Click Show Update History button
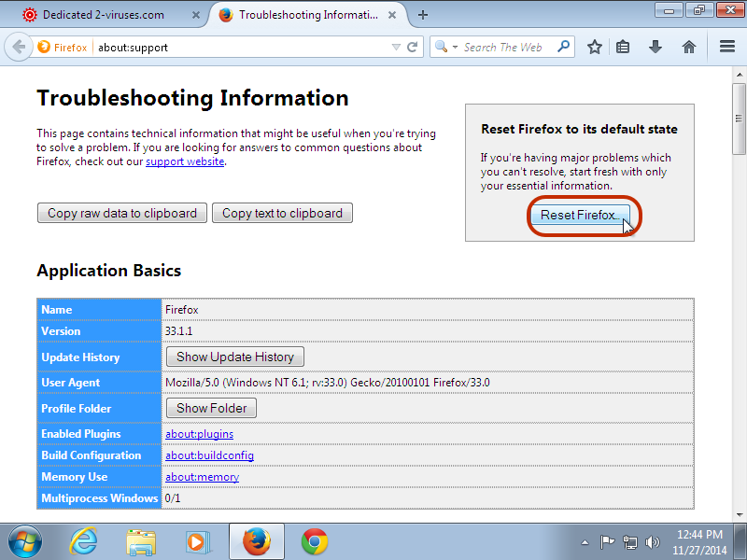 [235, 357]
